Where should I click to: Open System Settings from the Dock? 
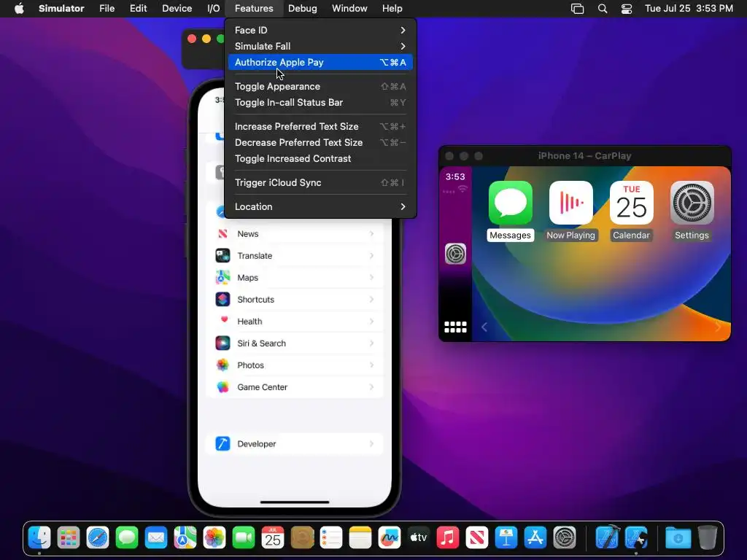click(565, 538)
